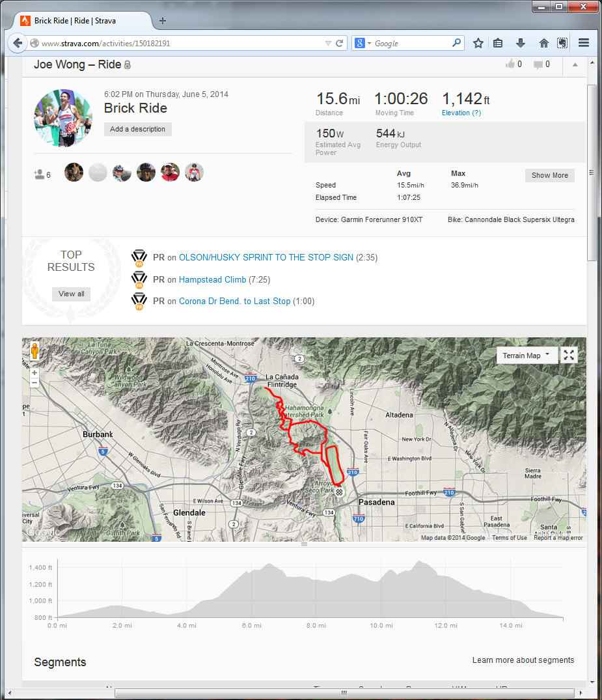Click the Show More button

[x=550, y=175]
